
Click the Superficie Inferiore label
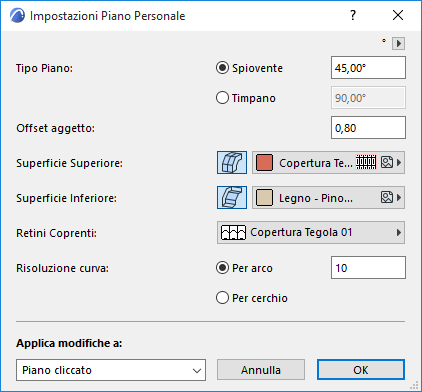click(x=67, y=198)
